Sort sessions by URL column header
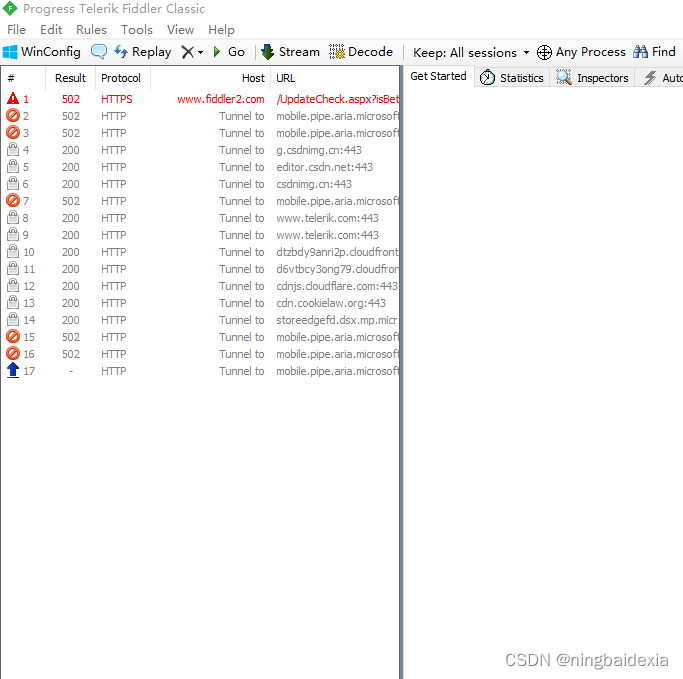Image resolution: width=683 pixels, height=679 pixels. (335, 78)
